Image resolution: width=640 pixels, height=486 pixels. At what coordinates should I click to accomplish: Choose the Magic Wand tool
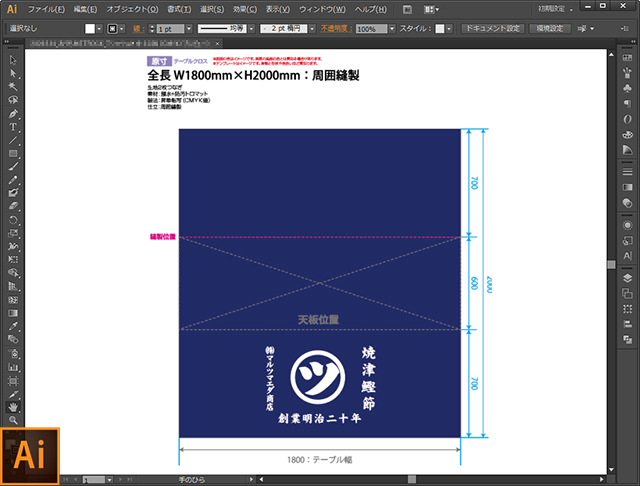tap(13, 87)
